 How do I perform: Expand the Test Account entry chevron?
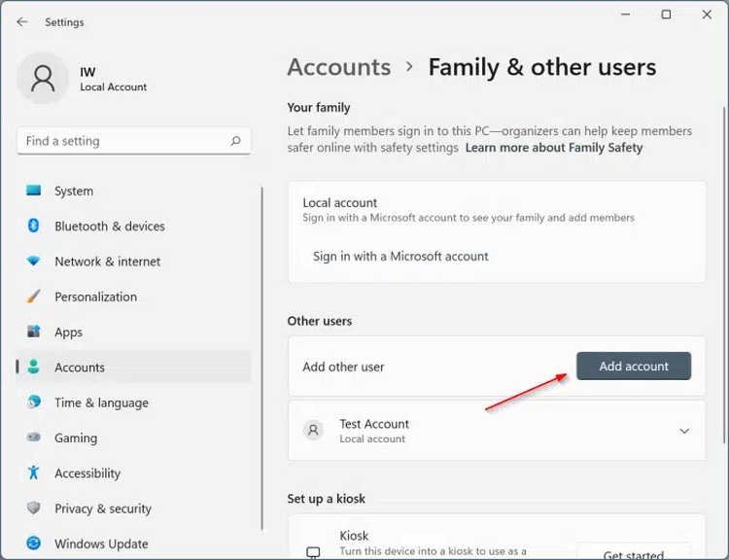click(684, 431)
